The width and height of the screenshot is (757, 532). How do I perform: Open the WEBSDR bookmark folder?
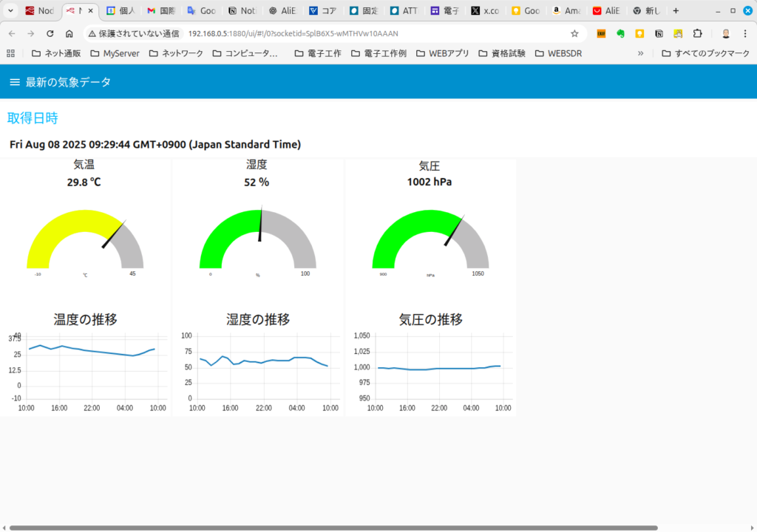[558, 53]
